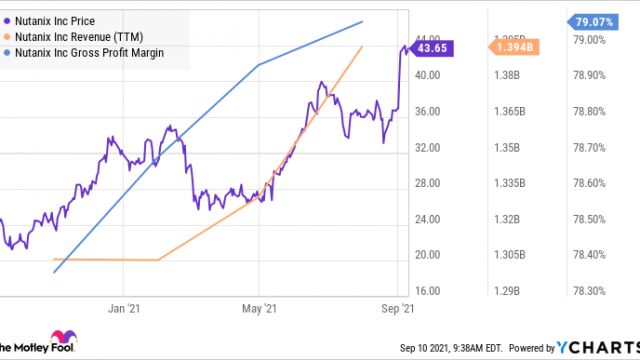Click the 40.00 price axis label
This screenshot has width=640, height=360.
click(x=427, y=76)
